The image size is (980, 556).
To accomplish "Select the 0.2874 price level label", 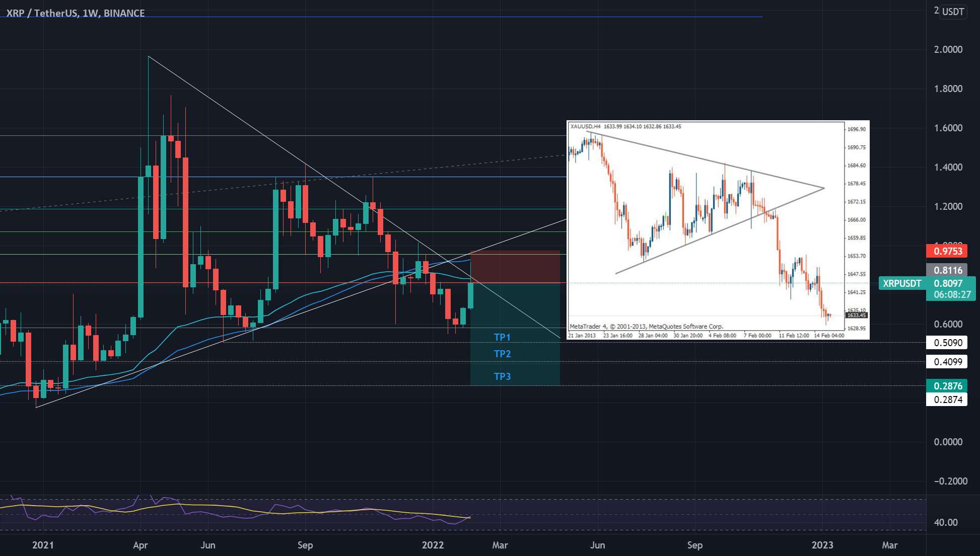I will click(x=947, y=400).
